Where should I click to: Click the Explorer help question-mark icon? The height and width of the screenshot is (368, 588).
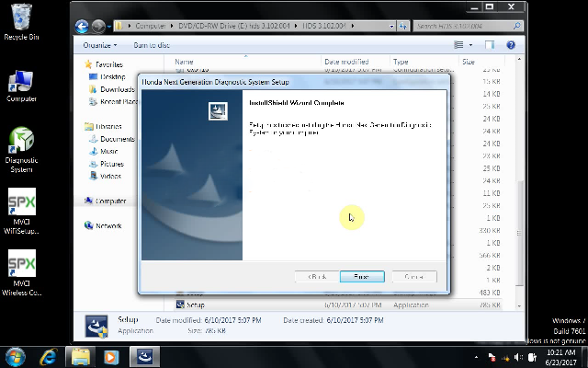[x=511, y=45]
